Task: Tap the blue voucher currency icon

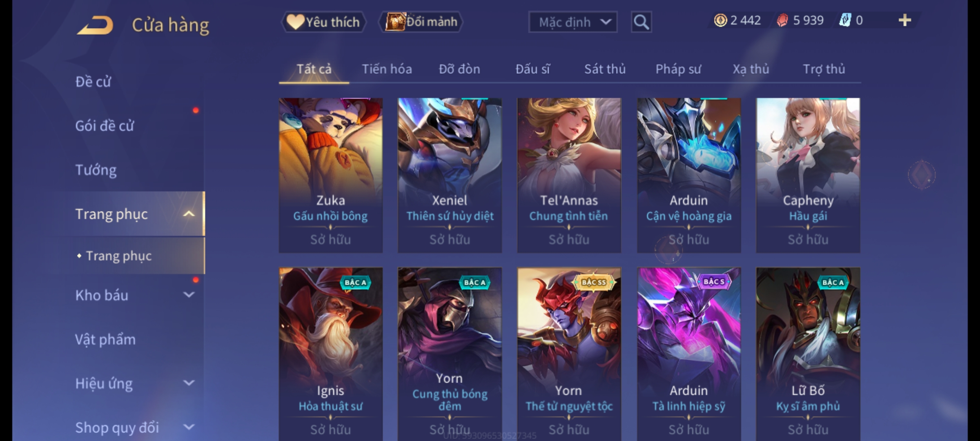Action: click(844, 20)
